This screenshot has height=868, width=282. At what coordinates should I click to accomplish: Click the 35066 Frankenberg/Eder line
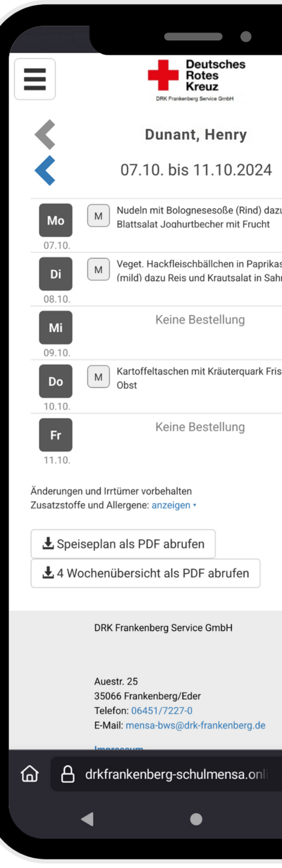(x=147, y=696)
